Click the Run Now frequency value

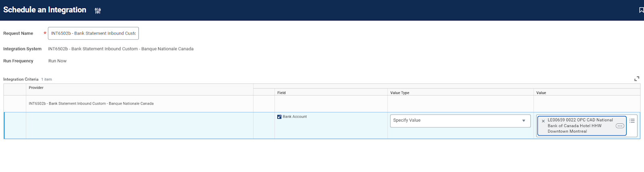point(58,61)
